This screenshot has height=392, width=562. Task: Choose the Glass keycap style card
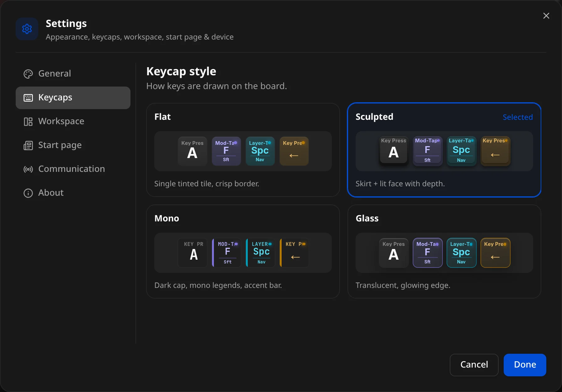tap(444, 252)
